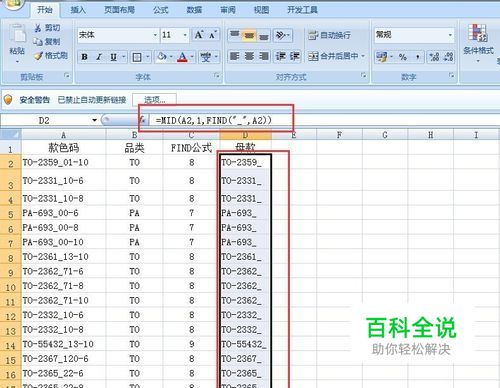Decrease decimal places
500x388 pixels.
tap(448, 57)
